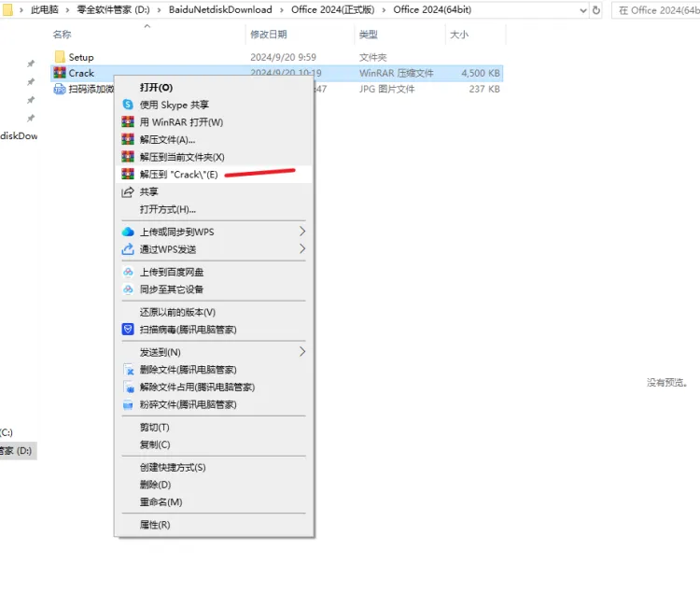Select 重命名(M) in the context menu
The width and height of the screenshot is (700, 606).
[161, 502]
